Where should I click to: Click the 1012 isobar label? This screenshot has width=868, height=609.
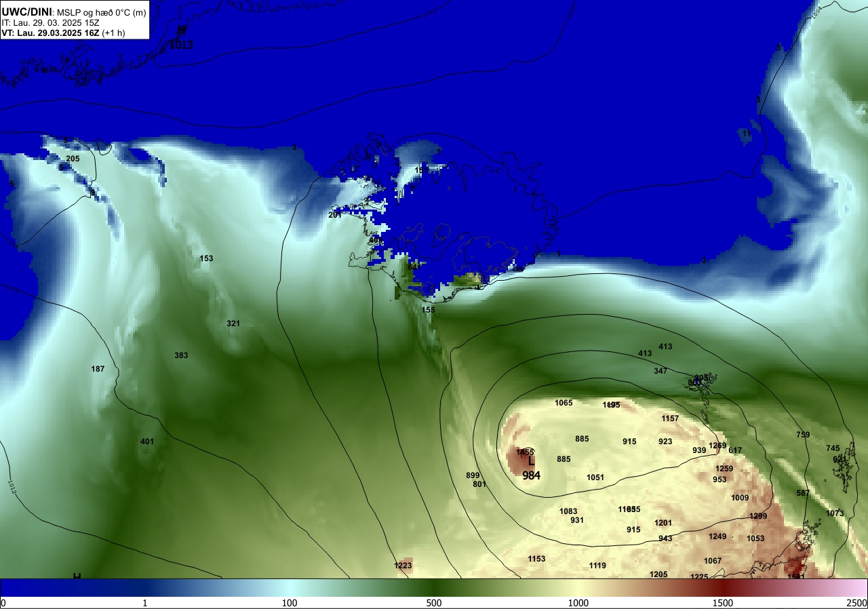click(x=12, y=486)
